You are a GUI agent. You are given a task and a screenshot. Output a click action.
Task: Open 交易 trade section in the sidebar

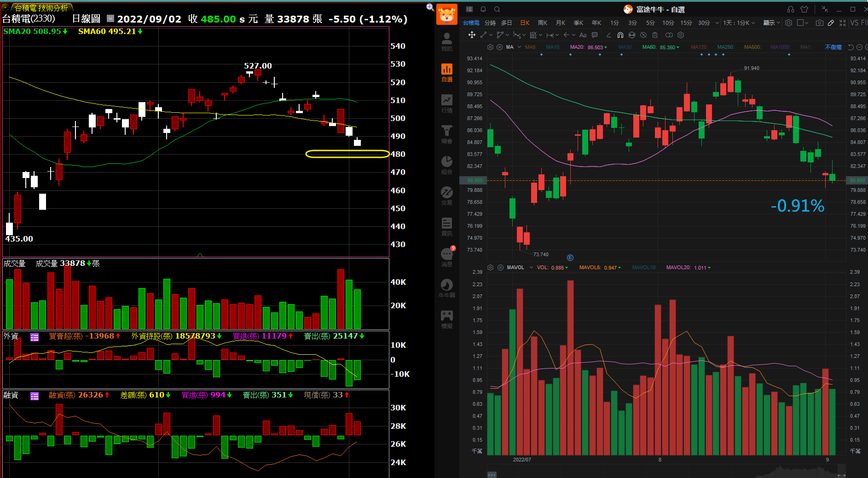(447, 196)
